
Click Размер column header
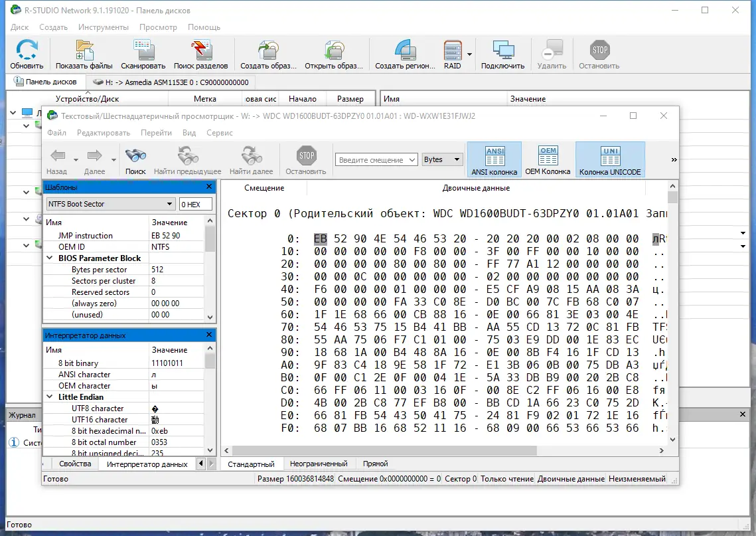[350, 99]
